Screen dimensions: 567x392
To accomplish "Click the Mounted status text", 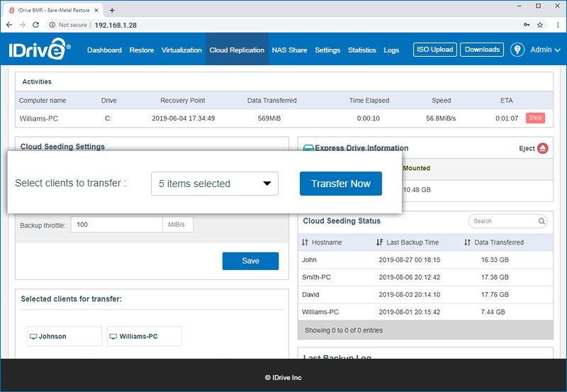I will (x=417, y=168).
